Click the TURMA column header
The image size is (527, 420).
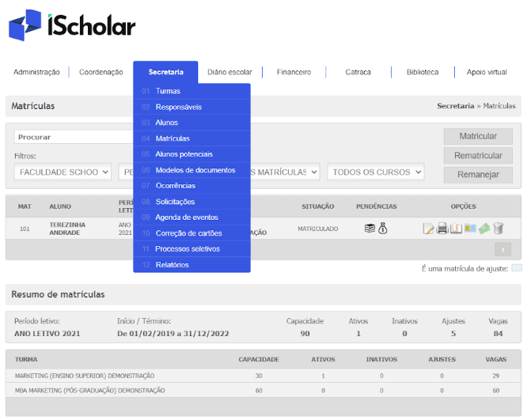tap(26, 359)
